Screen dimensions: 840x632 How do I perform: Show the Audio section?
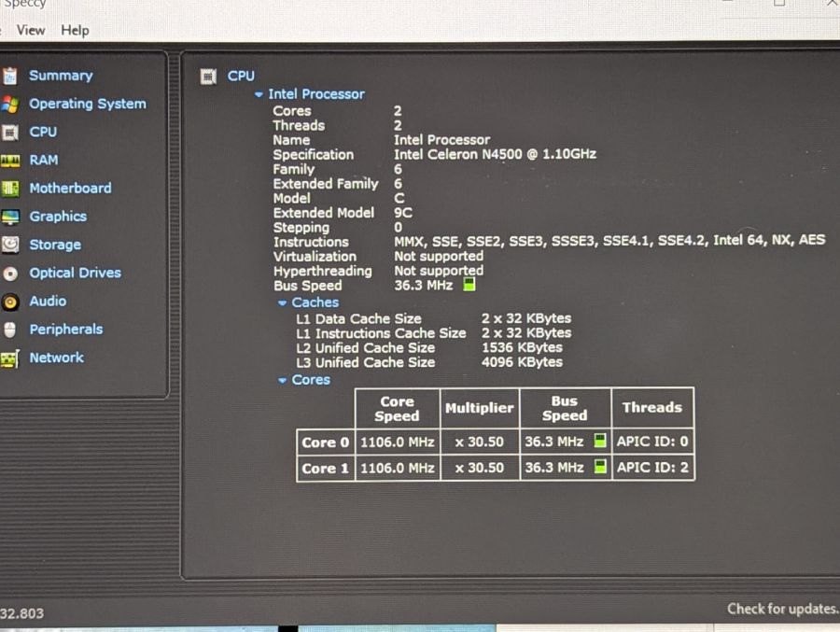[48, 301]
